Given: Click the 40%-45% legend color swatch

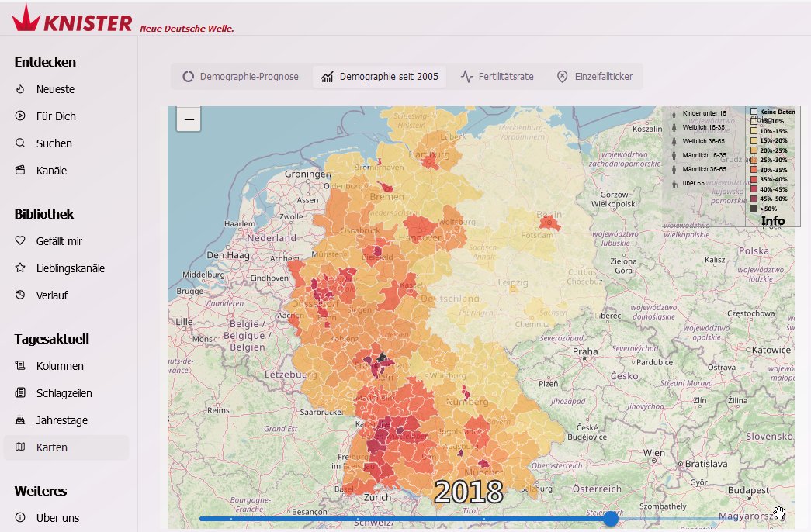Looking at the screenshot, I should [x=754, y=189].
